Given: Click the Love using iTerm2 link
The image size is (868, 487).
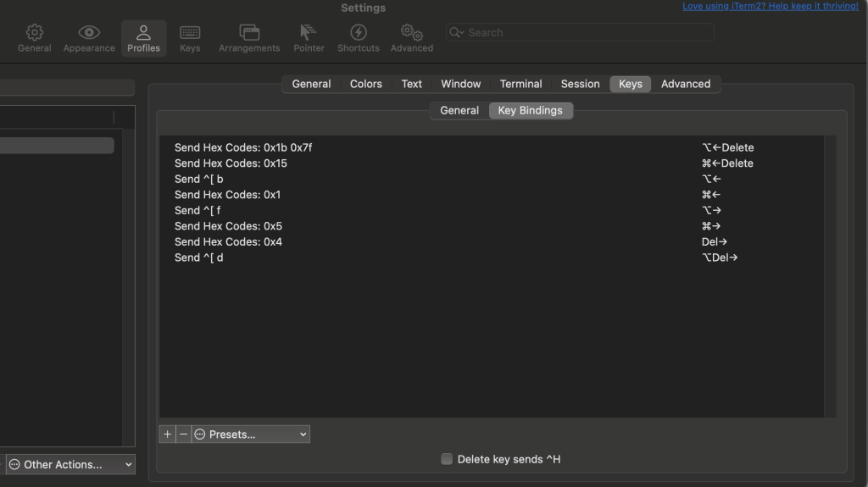Looking at the screenshot, I should tap(770, 7).
